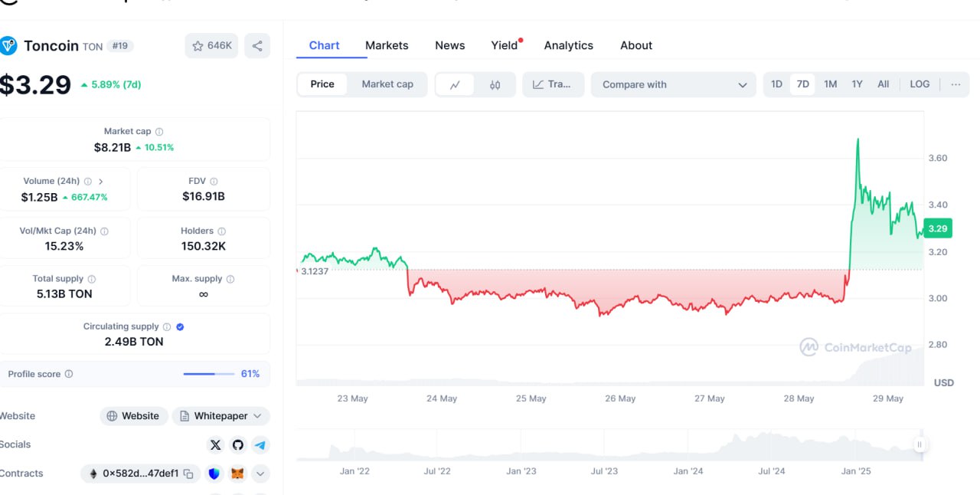Click the 61% profile score value
This screenshot has height=495, width=980.
pos(250,375)
